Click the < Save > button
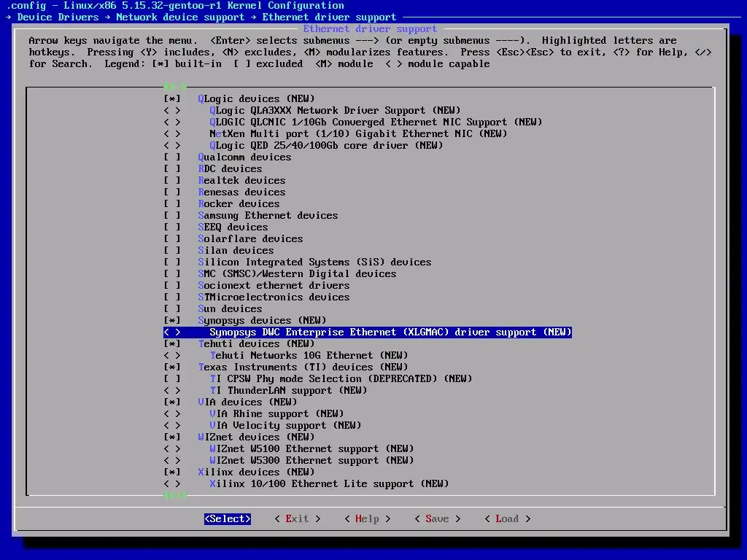Image resolution: width=747 pixels, height=560 pixels. 438,519
